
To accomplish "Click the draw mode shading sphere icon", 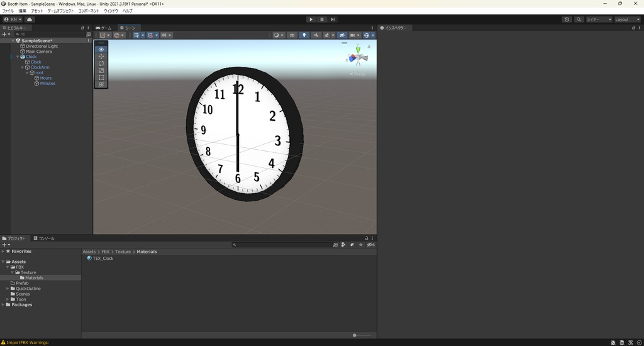I will (x=277, y=35).
